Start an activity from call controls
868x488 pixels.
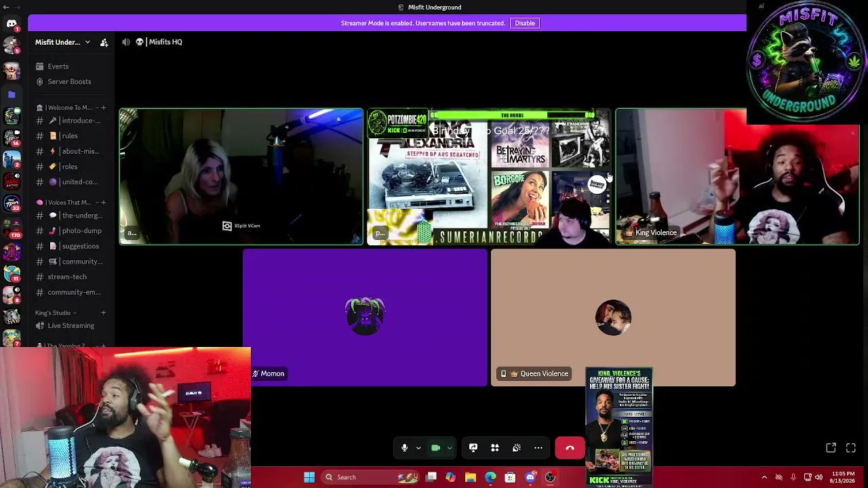pos(495,448)
